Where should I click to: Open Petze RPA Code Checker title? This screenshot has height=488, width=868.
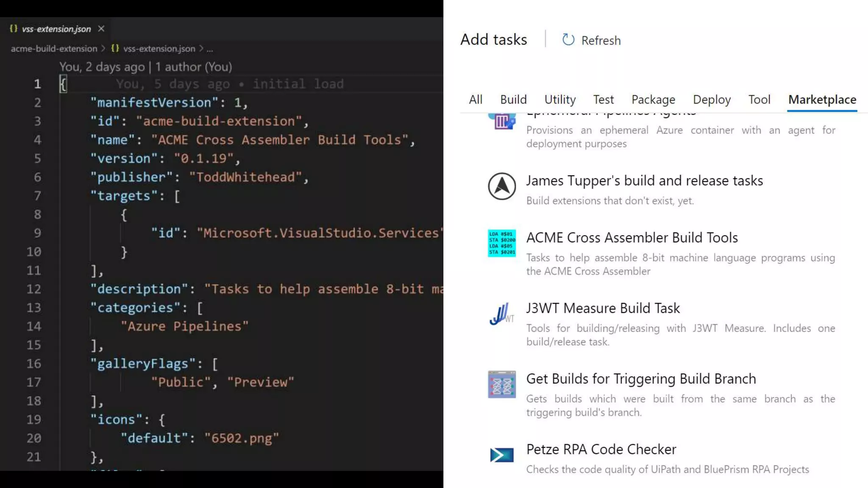[601, 449]
